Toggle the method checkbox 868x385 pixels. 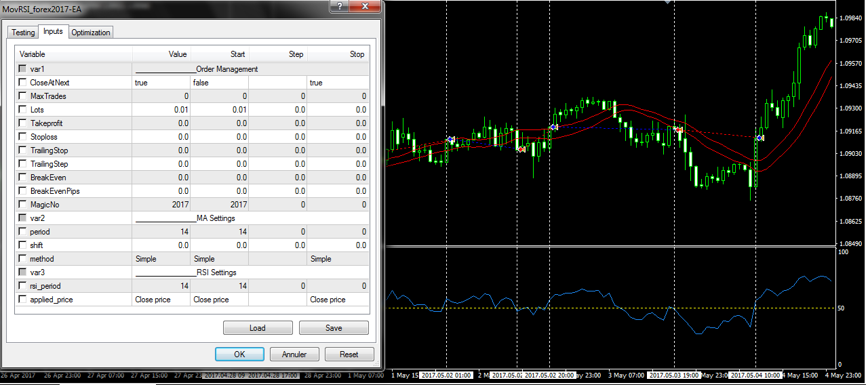[x=23, y=259]
